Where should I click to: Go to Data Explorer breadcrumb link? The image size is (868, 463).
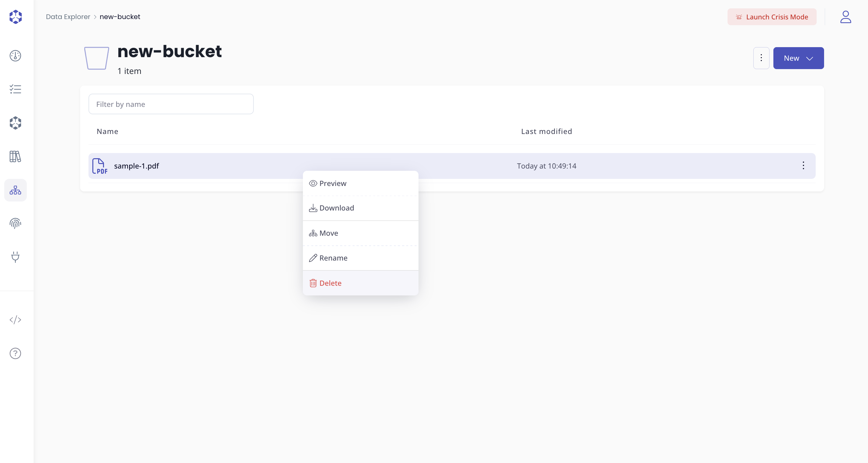click(68, 17)
